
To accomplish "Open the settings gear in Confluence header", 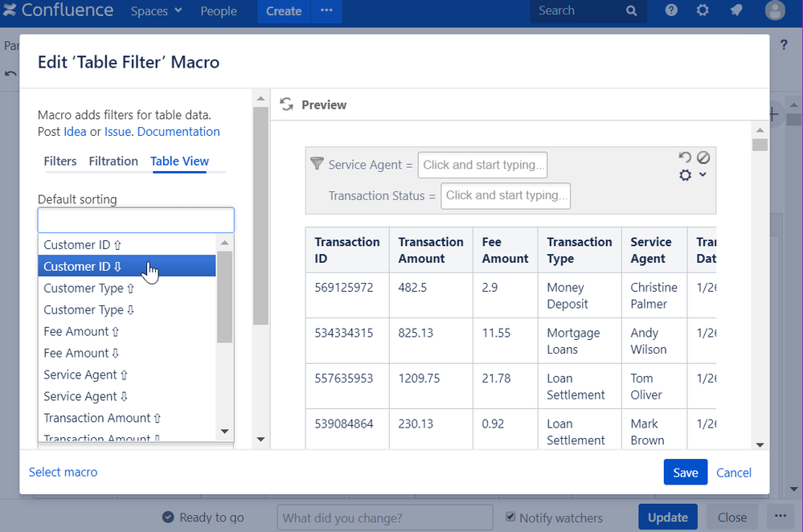I will (x=703, y=10).
